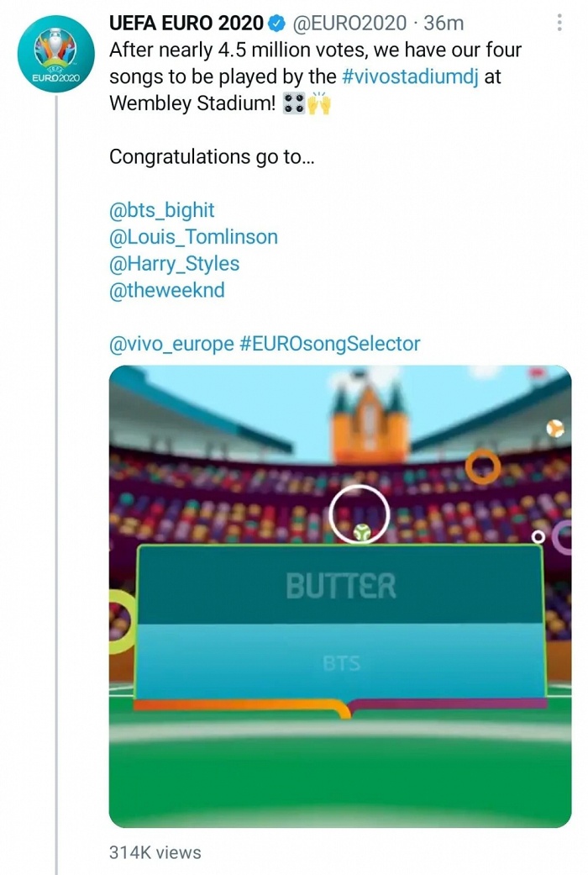Open the tweet's three-dot more menu

coord(560,24)
